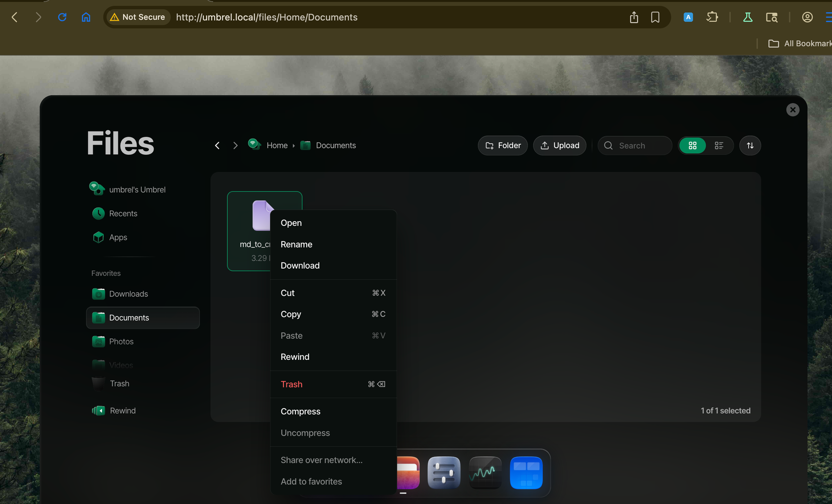832x504 pixels.
Task: Open the tab search icon
Action: point(771,17)
